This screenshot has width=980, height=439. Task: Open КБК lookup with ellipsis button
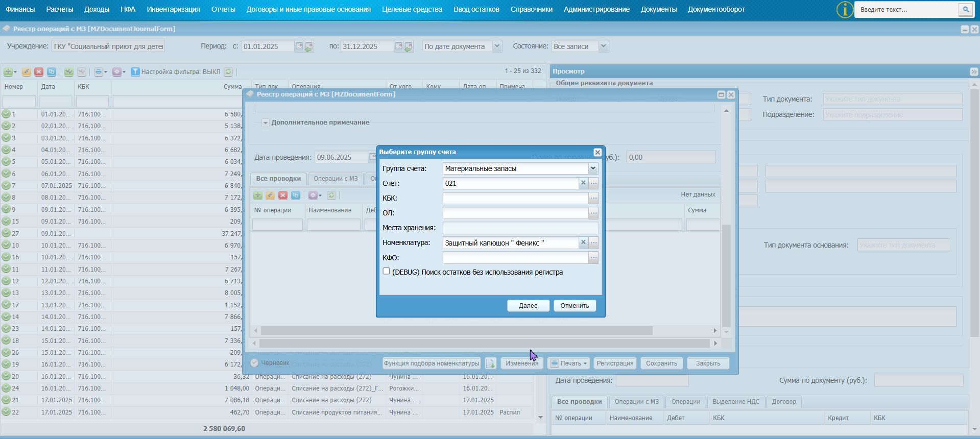tap(593, 198)
